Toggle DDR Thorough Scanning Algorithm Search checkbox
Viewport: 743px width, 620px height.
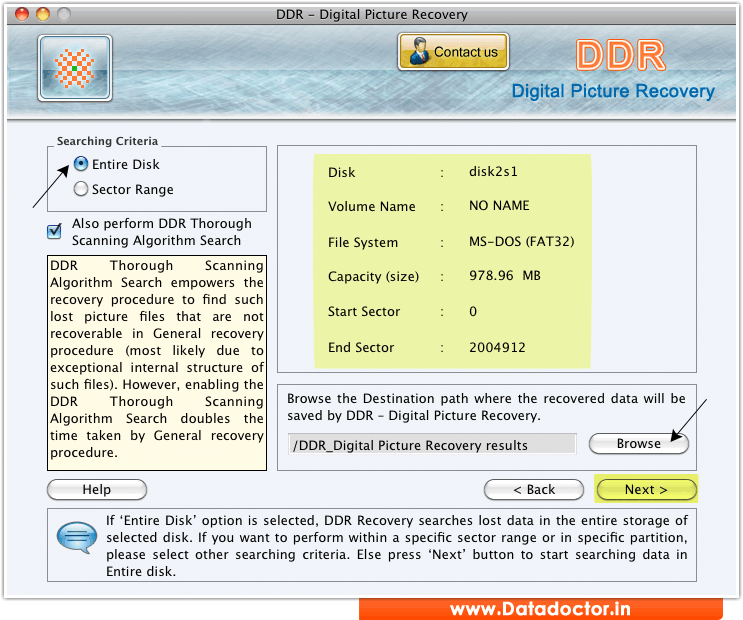[x=54, y=231]
